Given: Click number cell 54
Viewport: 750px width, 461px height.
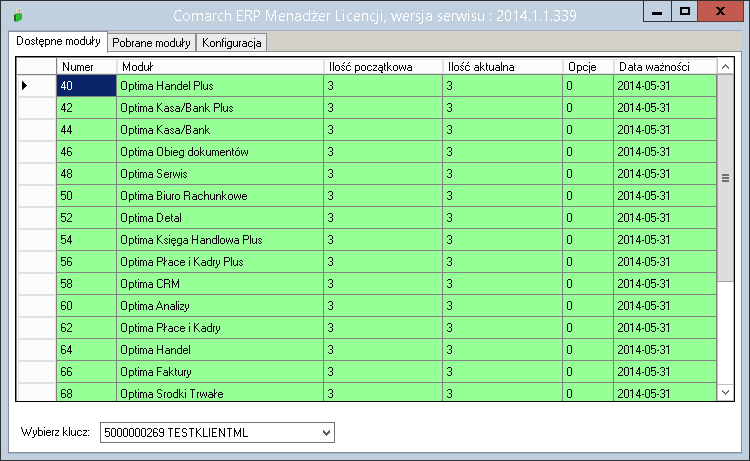Looking at the screenshot, I should click(x=87, y=240).
